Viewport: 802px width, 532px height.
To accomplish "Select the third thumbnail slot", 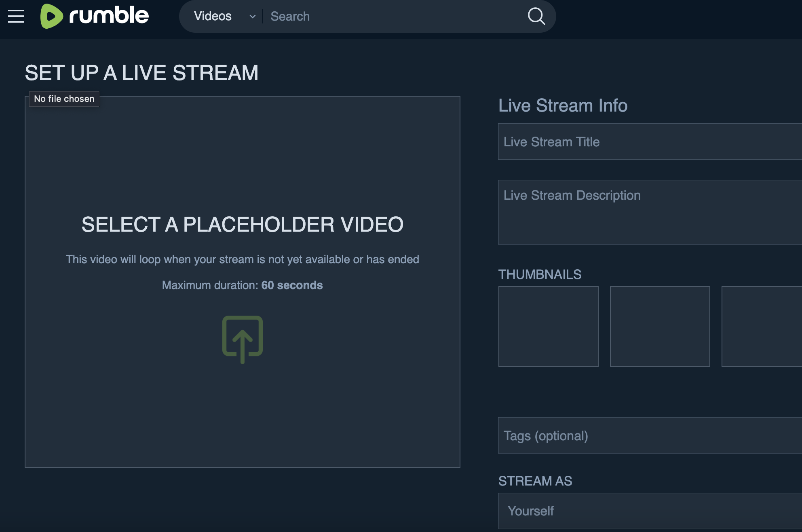I will click(x=762, y=327).
